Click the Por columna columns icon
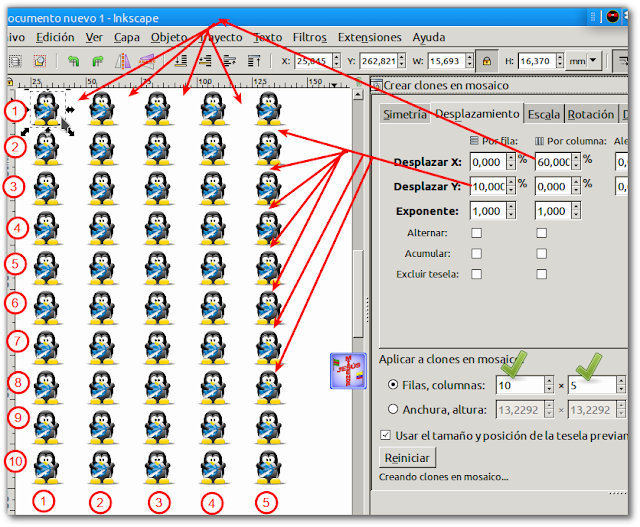 click(539, 141)
